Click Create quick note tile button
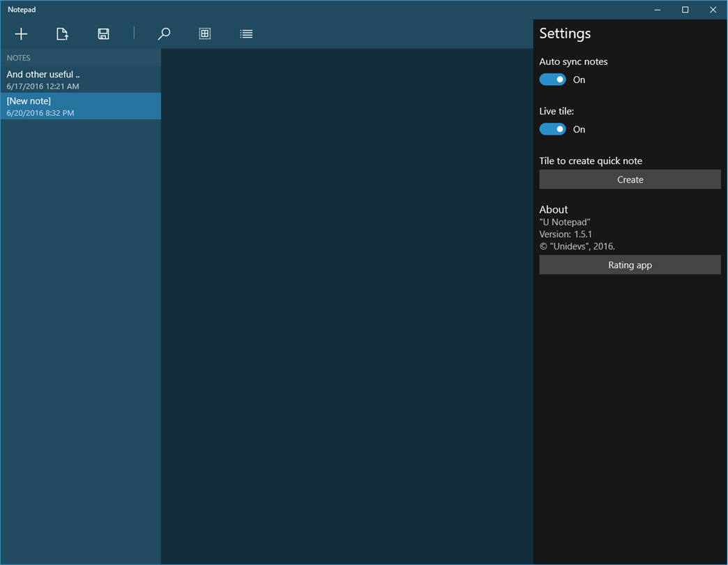The width and height of the screenshot is (728, 565). 630,180
